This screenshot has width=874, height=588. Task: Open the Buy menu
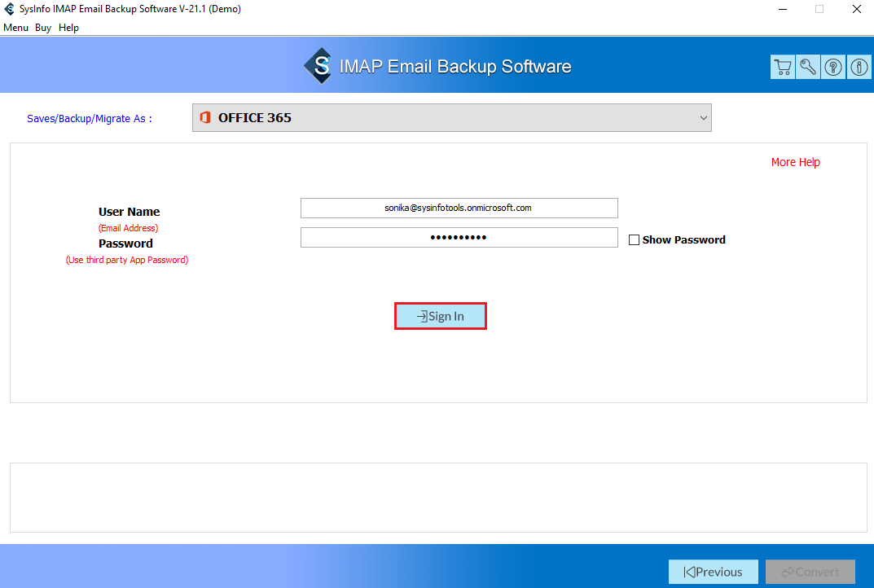click(x=43, y=28)
